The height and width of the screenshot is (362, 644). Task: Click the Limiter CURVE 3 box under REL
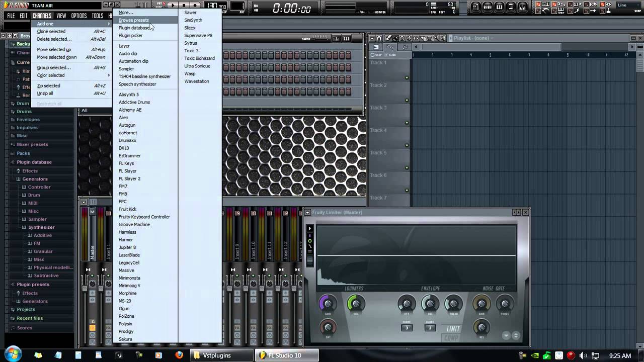(430, 328)
